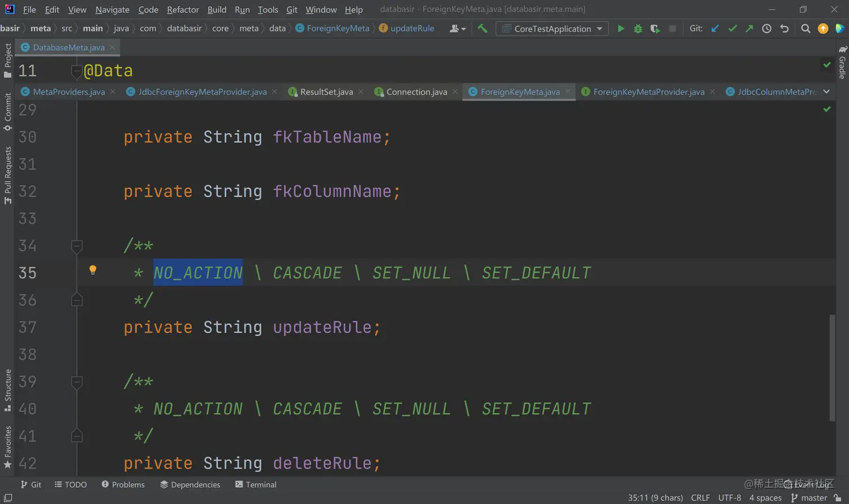Click the Git push arrow icon

click(749, 28)
